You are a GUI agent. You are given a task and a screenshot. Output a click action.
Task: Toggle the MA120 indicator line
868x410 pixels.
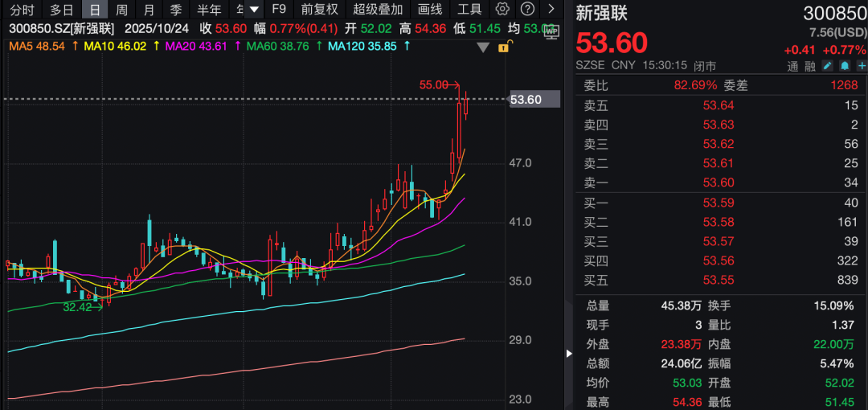pyautogui.click(x=362, y=47)
